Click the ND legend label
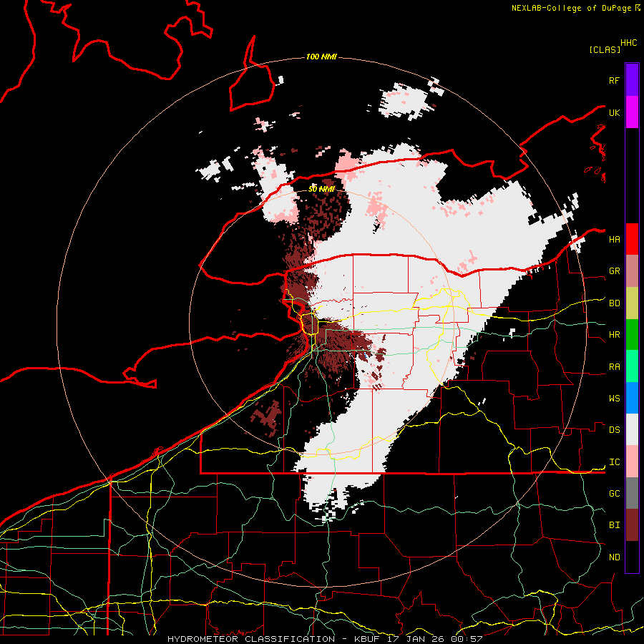The height and width of the screenshot is (644, 644). pyautogui.click(x=614, y=557)
